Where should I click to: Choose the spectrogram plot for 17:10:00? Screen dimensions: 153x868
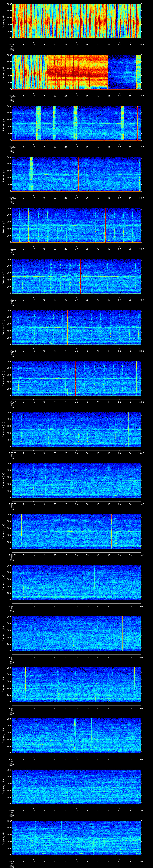pyautogui.click(x=77, y=480)
